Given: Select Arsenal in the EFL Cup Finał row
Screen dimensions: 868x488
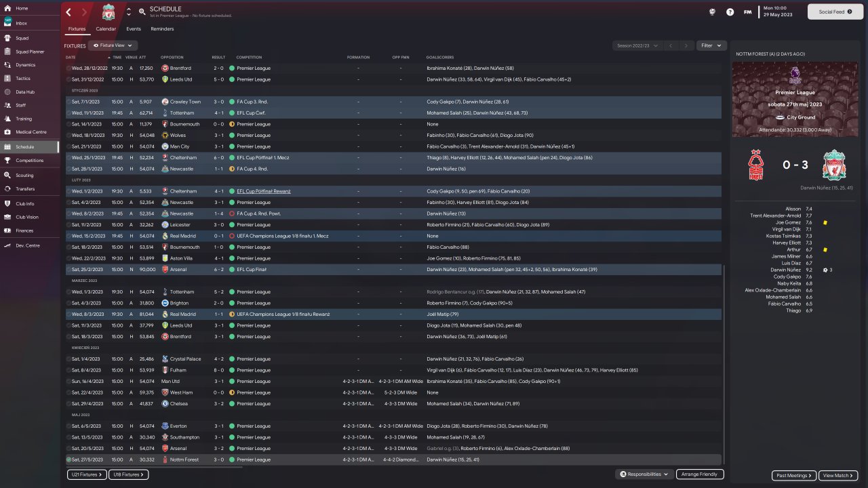Looking at the screenshot, I should tap(178, 270).
